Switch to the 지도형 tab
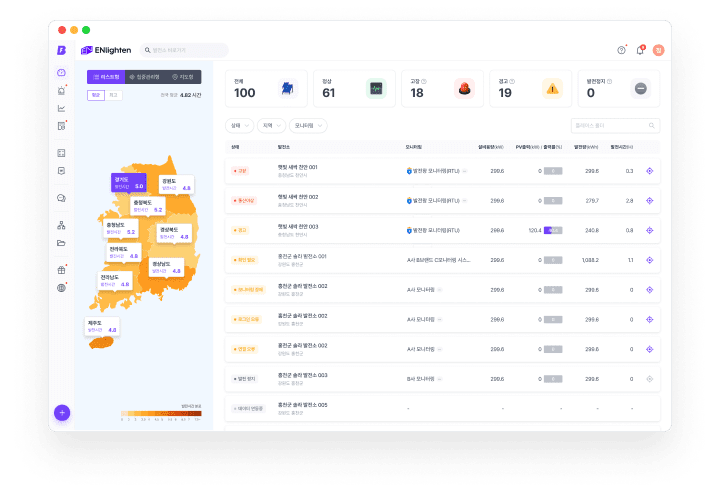 tap(182, 76)
